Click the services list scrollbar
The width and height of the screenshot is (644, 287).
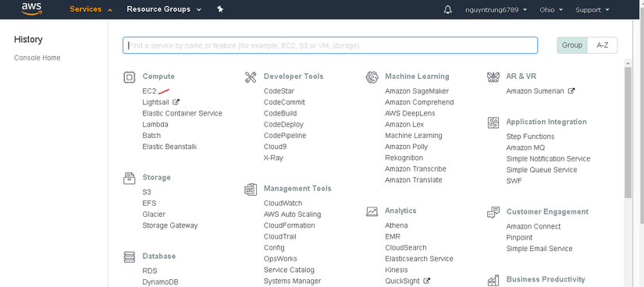point(628,133)
